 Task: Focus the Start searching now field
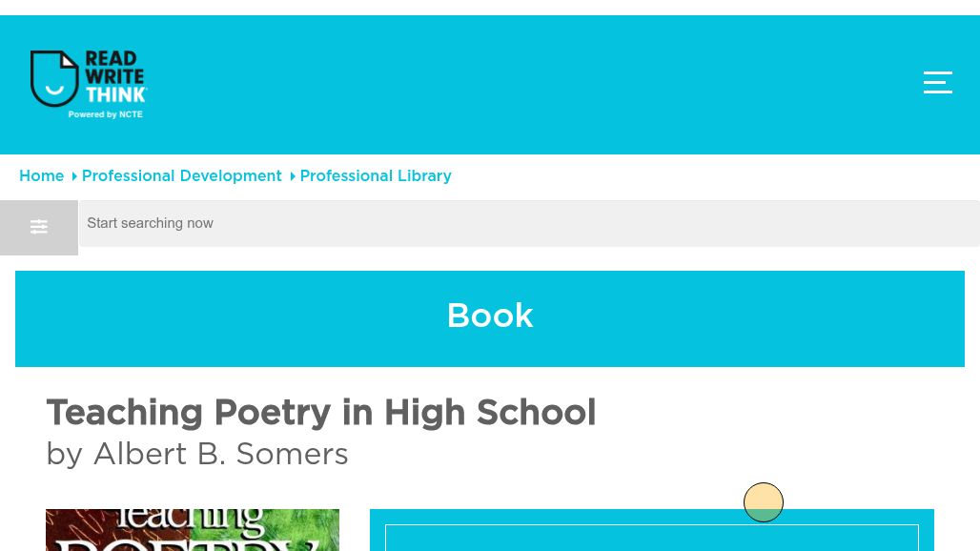click(x=529, y=224)
